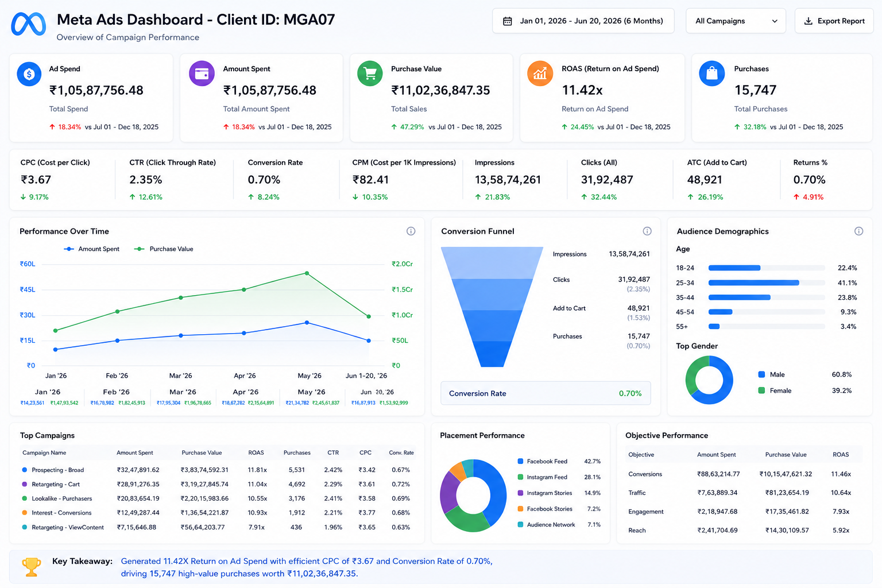Click the dollar icon on the Ad Spend card

pos(29,74)
